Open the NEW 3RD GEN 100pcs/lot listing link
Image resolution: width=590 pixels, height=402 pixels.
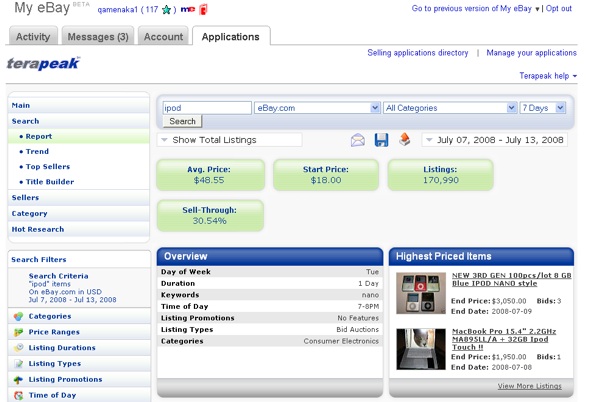511,279
